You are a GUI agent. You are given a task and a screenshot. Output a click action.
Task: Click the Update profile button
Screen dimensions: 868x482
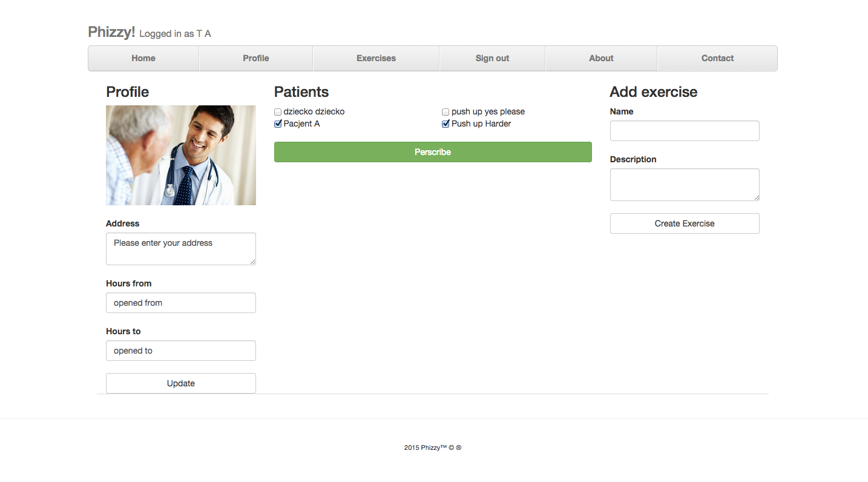pos(180,383)
